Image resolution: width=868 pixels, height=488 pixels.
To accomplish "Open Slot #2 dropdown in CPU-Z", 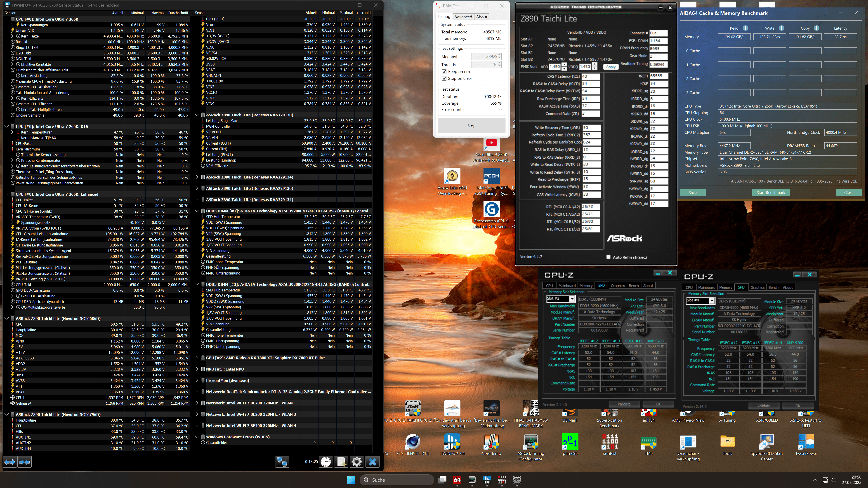I will 572,299.
